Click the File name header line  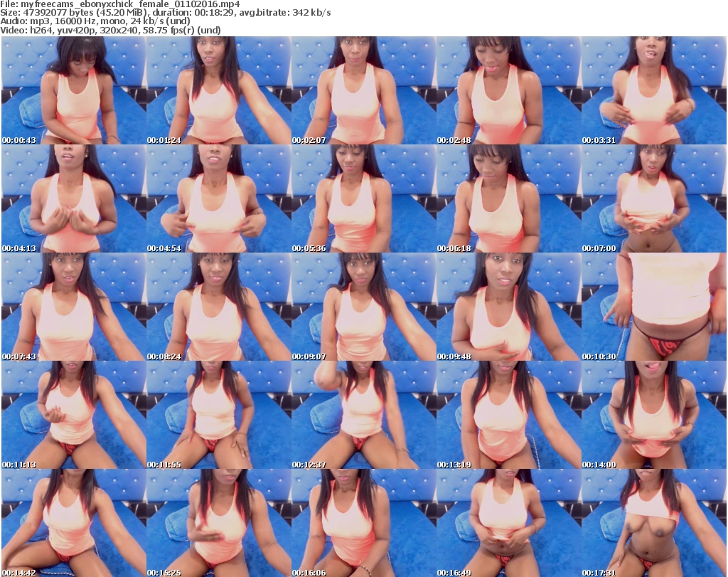pos(125,4)
